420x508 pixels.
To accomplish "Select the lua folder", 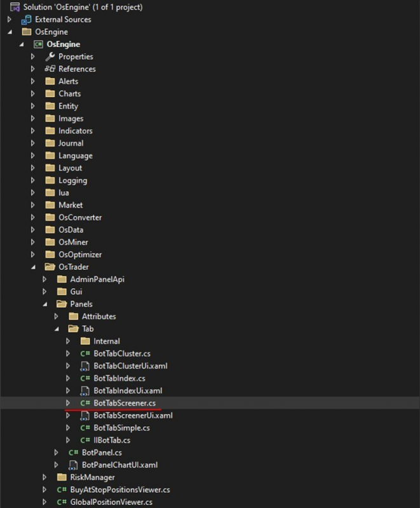I will coord(64,193).
